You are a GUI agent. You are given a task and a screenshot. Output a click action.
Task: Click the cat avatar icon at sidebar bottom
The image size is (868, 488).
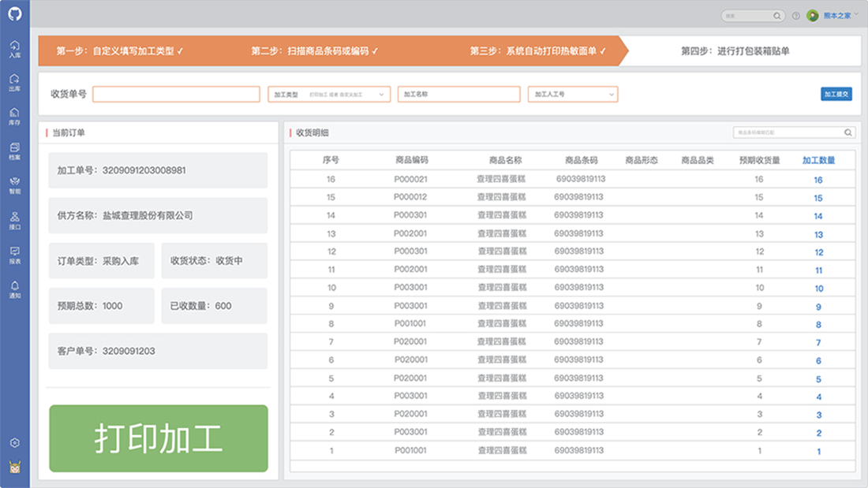(x=15, y=468)
